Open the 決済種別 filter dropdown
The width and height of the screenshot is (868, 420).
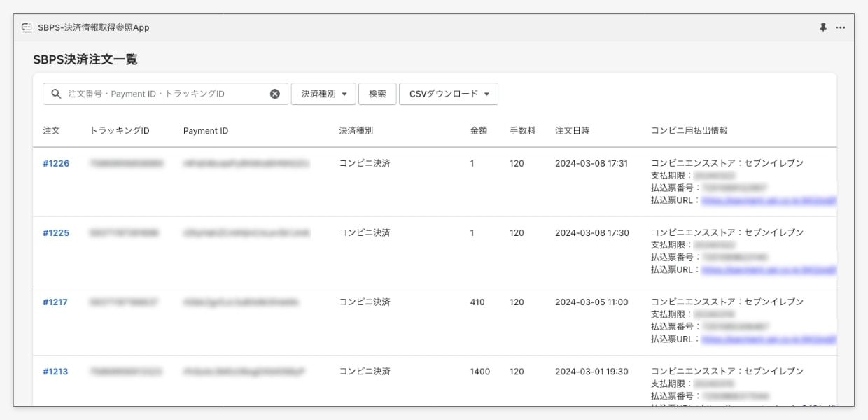coord(323,94)
